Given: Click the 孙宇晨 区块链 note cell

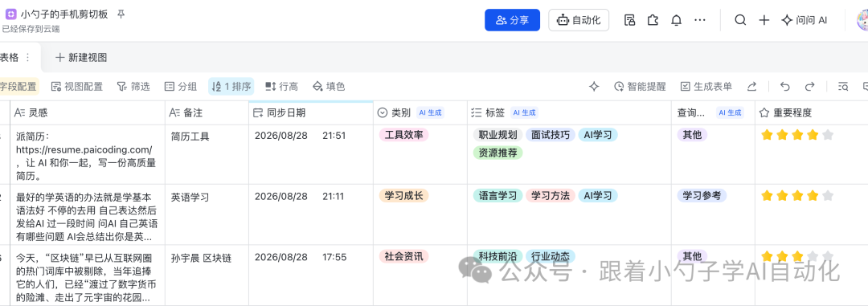Looking at the screenshot, I should point(207,275).
